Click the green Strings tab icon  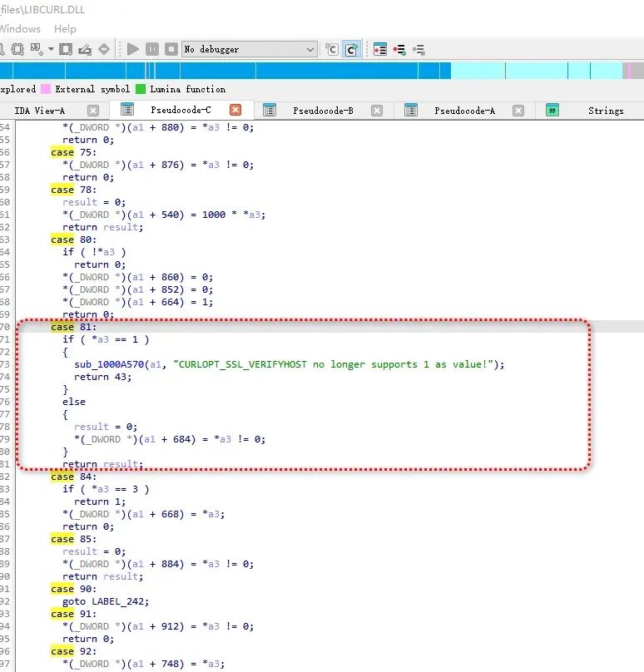click(x=552, y=110)
